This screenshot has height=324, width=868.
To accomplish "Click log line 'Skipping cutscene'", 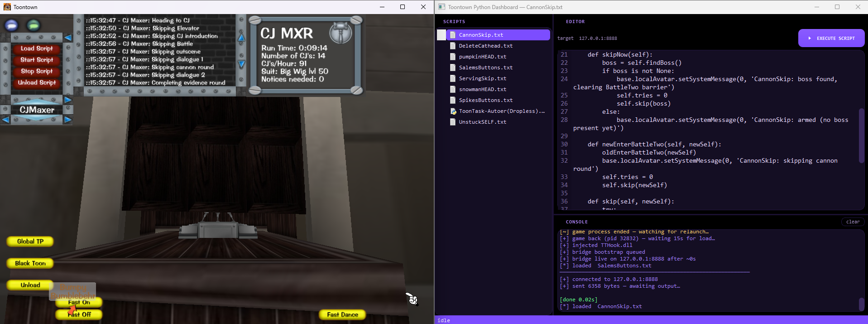I will (x=143, y=52).
